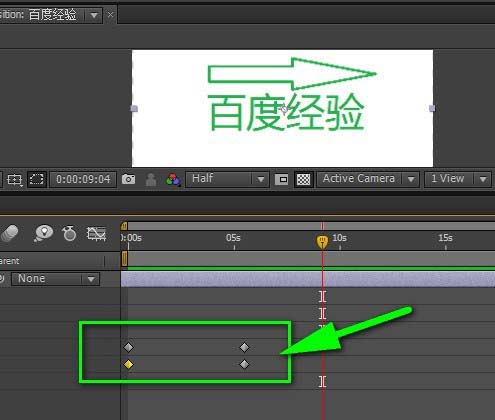The width and height of the screenshot is (495, 420).
Task: Click the work area start handle
Action: (124, 259)
